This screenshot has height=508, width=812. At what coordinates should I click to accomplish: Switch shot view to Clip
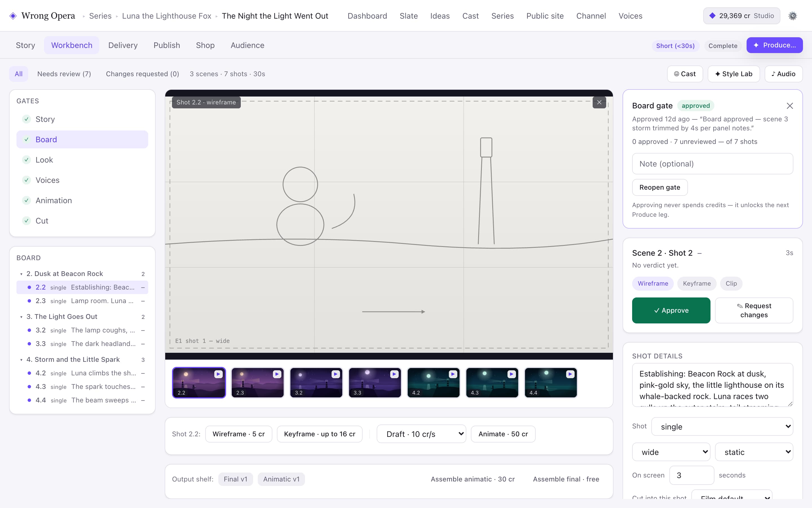[x=731, y=284]
